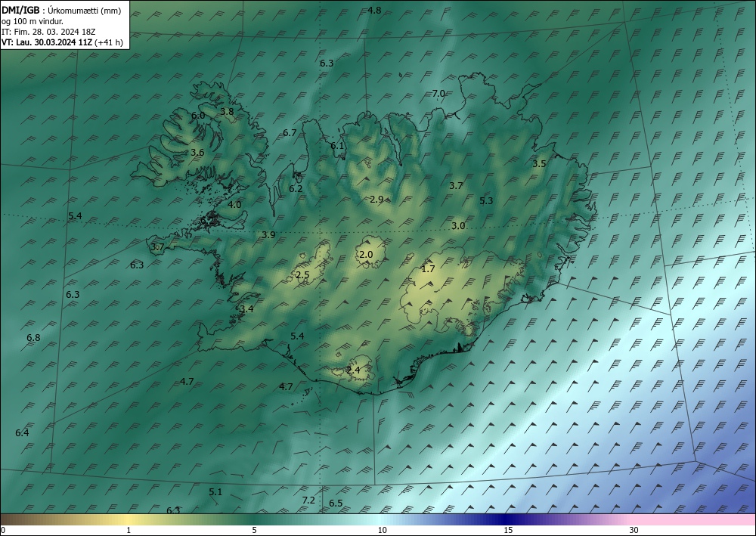The image size is (756, 536).
Task: Click the '5.3' value on the map
Action: [x=486, y=200]
